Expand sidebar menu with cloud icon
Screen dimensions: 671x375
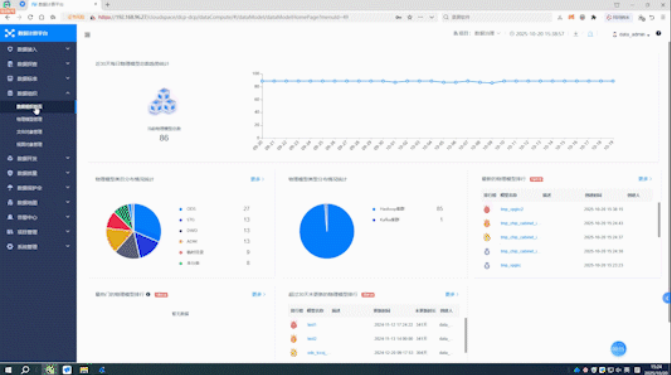tap(38, 158)
